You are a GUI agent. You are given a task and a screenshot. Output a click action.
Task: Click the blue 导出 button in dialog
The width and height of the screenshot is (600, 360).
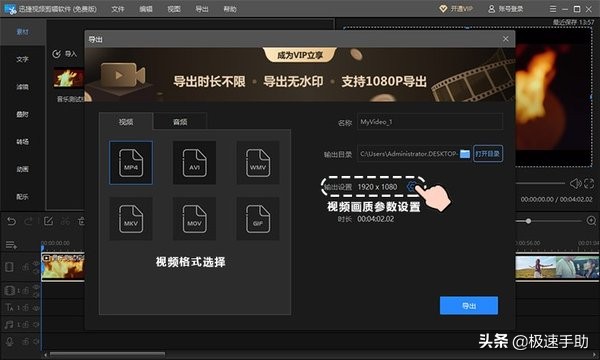(469, 305)
